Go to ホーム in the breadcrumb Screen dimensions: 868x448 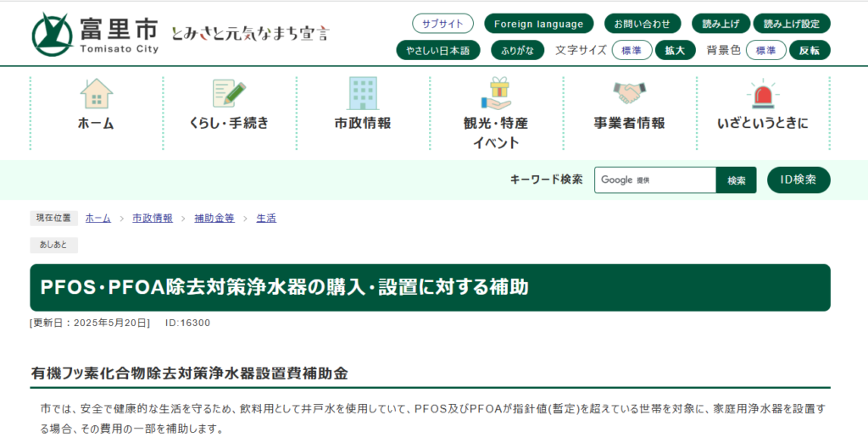pos(98,218)
